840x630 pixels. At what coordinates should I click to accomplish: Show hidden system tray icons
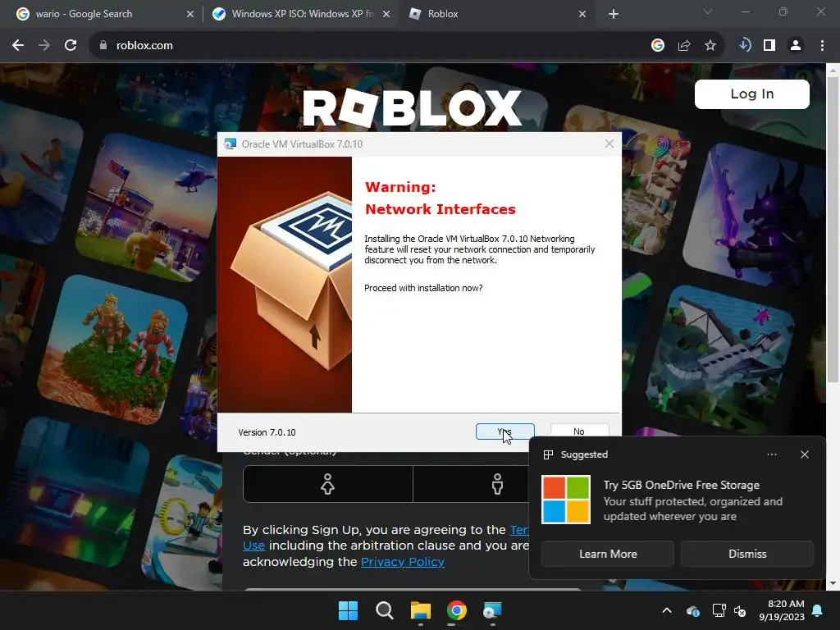click(x=667, y=610)
